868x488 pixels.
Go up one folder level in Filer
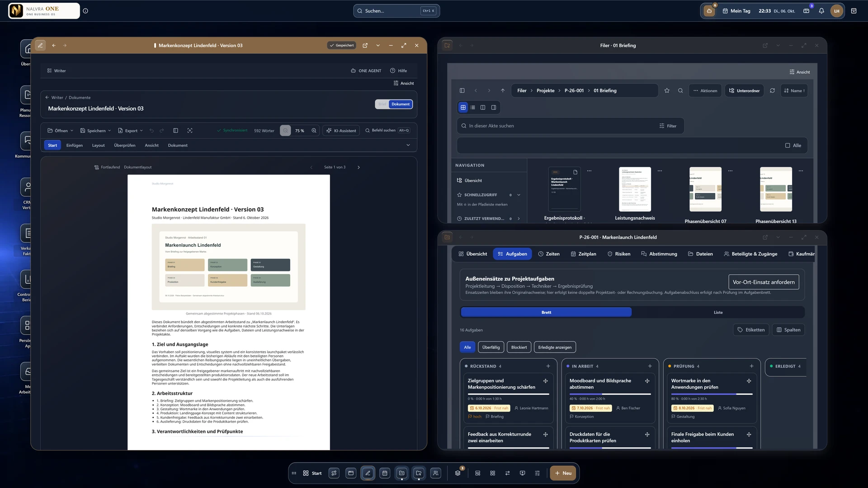coord(503,90)
